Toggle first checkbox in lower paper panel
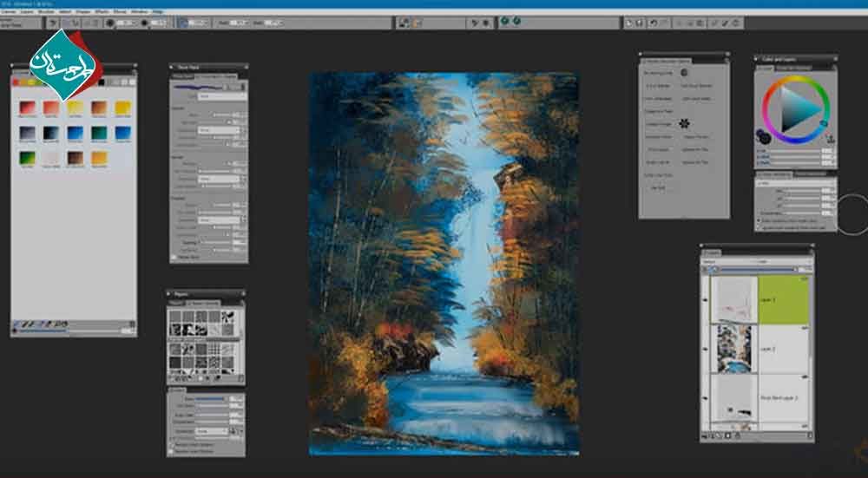The height and width of the screenshot is (478, 868). tap(172, 444)
